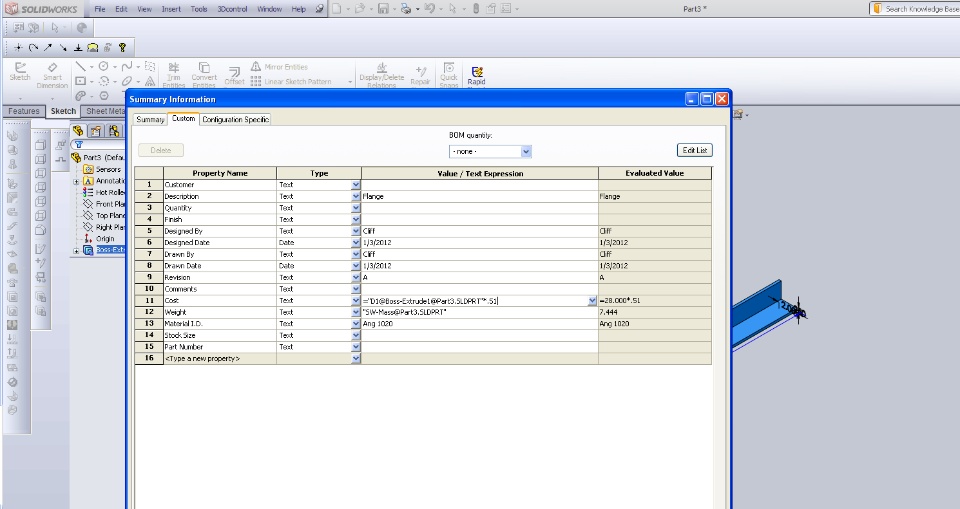Switch to the Sheet Metal command tab
Viewport: 960px width, 509px height.
[x=105, y=111]
